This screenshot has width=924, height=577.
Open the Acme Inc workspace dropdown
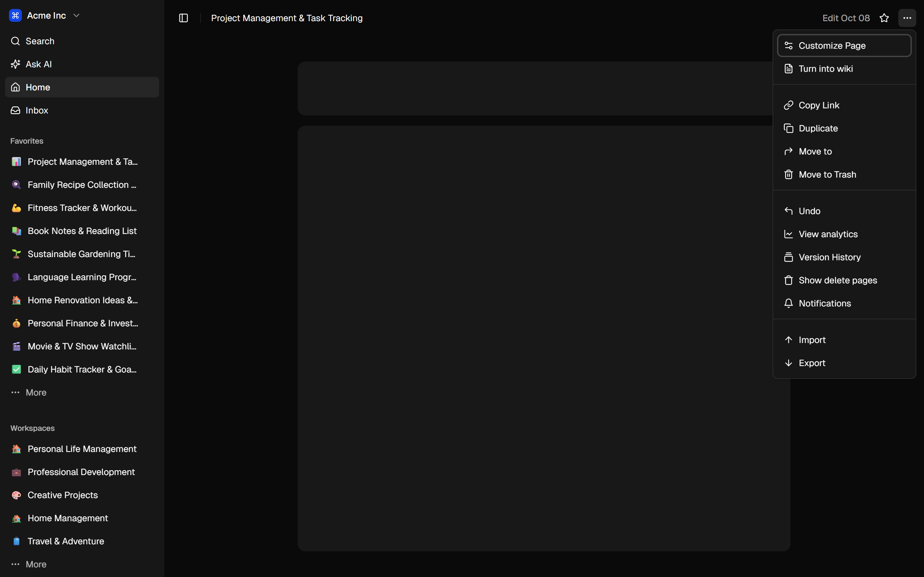(x=76, y=15)
